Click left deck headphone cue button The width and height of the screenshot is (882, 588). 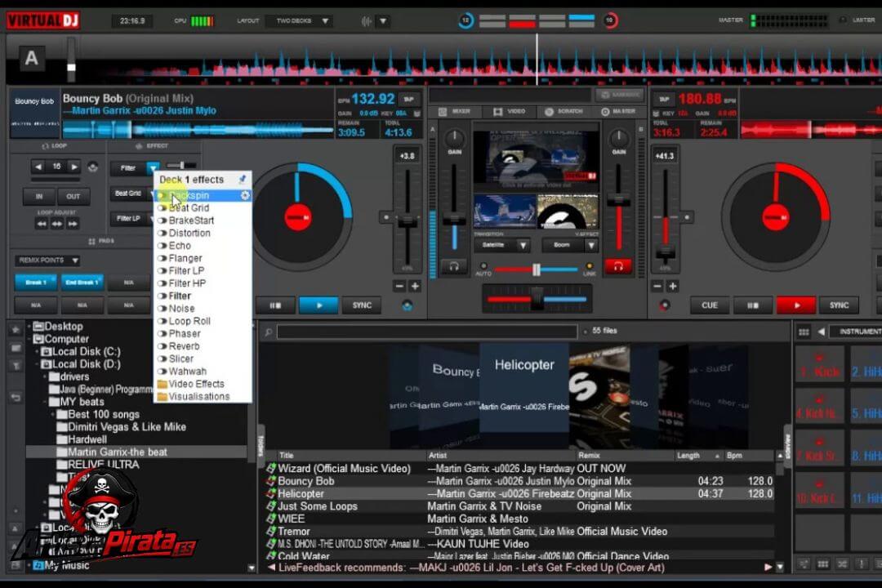pos(454,266)
